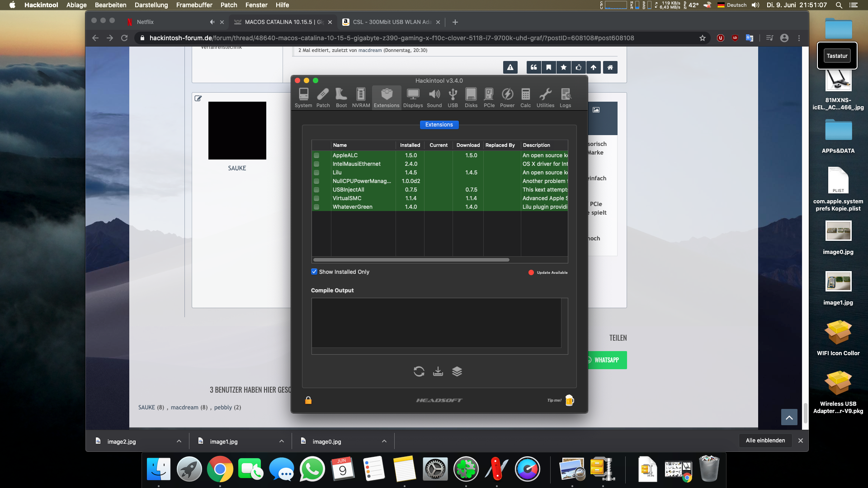Image resolution: width=868 pixels, height=488 pixels.
Task: Toggle the AppleALC row checkbox
Action: [x=316, y=155]
